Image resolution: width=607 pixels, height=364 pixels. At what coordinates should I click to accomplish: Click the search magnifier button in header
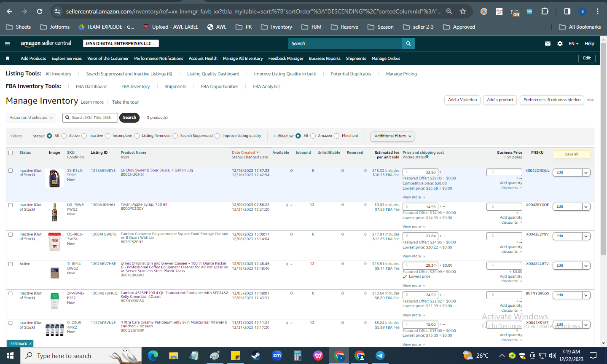[408, 43]
